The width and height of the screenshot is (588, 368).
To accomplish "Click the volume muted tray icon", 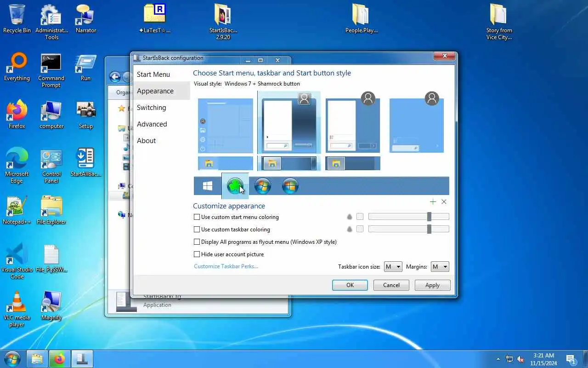I will (520, 359).
